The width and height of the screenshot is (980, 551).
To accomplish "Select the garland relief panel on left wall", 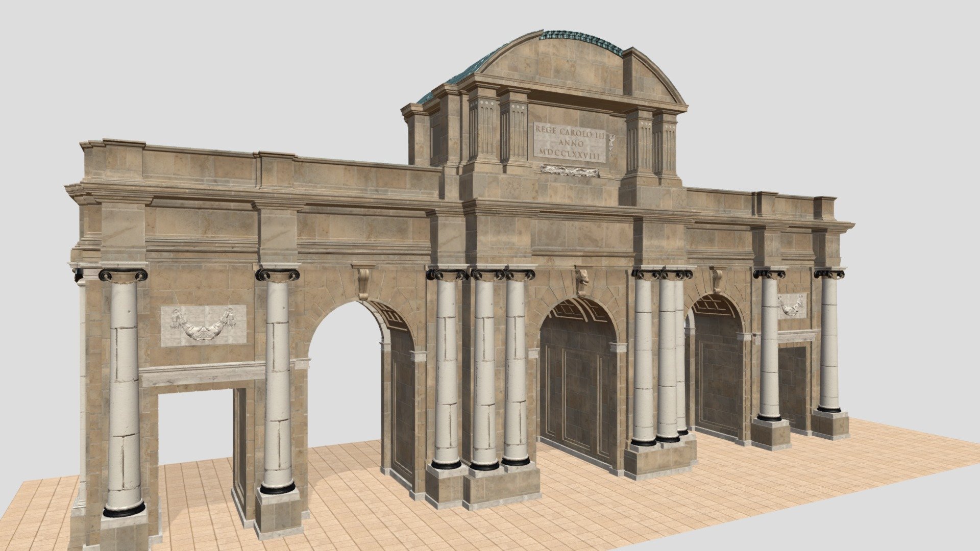I will click(x=204, y=325).
